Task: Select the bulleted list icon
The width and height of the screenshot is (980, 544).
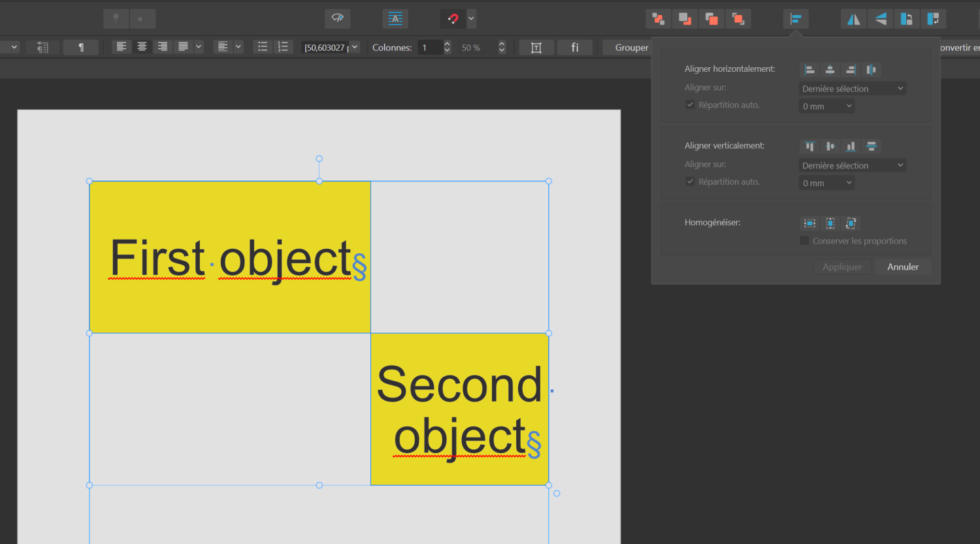Action: (263, 47)
